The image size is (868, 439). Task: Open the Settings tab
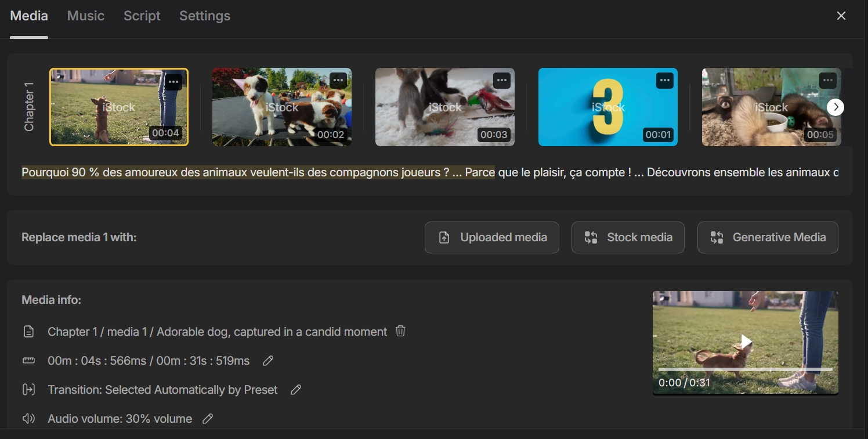pyautogui.click(x=205, y=16)
